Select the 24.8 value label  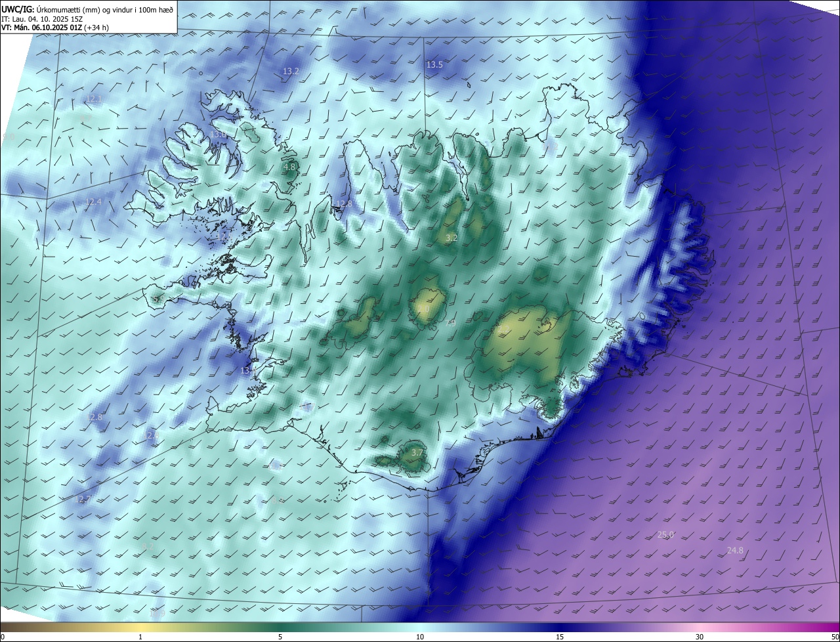(x=735, y=550)
